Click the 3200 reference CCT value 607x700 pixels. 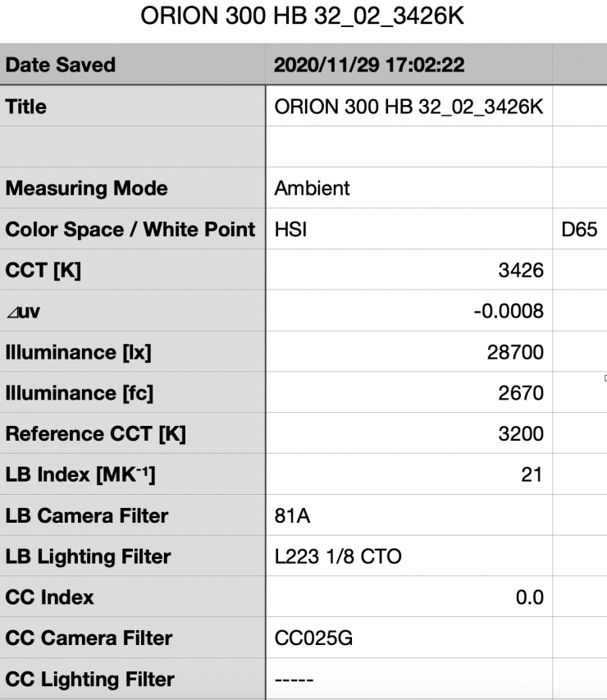pyautogui.click(x=408, y=433)
